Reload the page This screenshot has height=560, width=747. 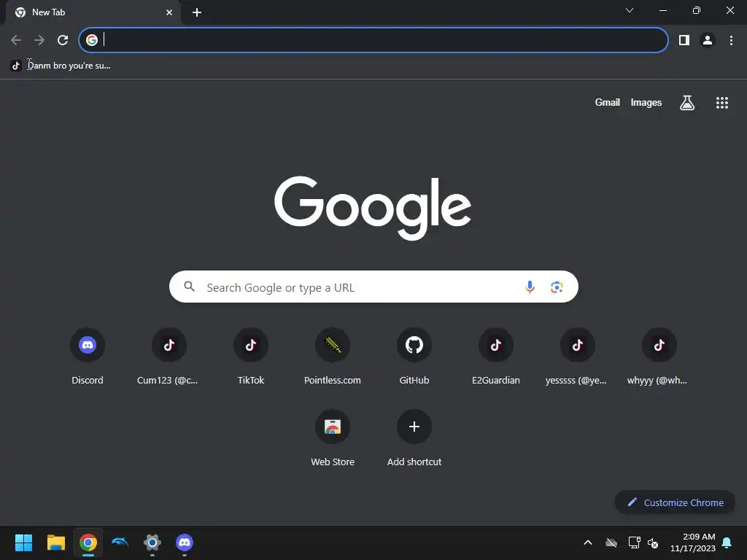pyautogui.click(x=63, y=40)
